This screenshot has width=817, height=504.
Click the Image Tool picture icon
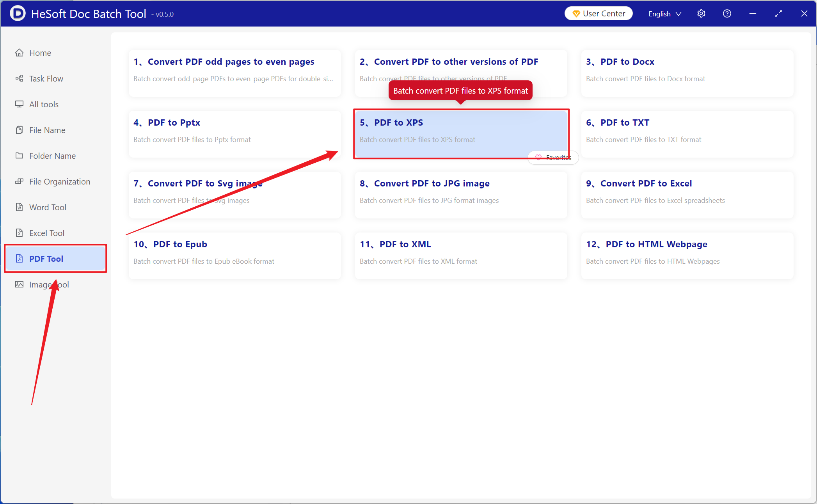click(19, 284)
